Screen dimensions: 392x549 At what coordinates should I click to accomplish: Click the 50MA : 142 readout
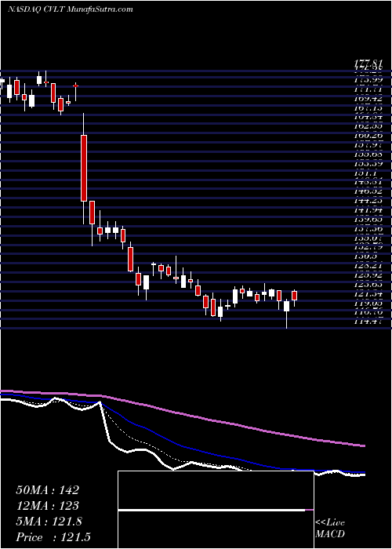pos(47,490)
